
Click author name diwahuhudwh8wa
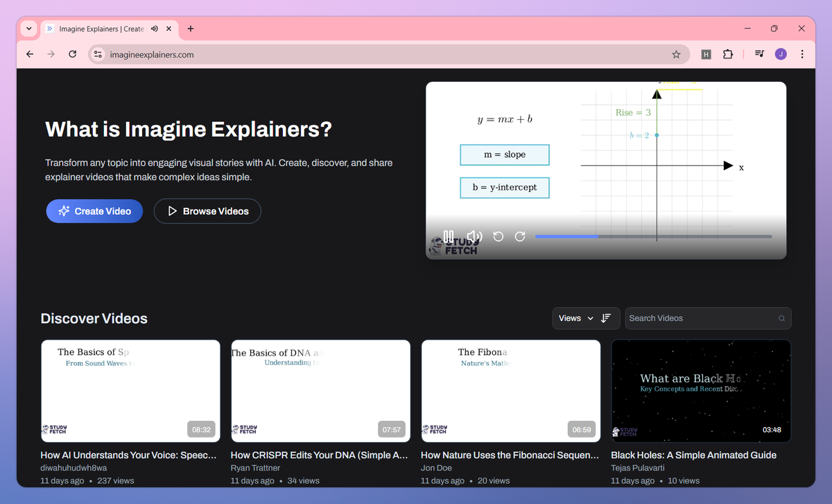click(73, 468)
